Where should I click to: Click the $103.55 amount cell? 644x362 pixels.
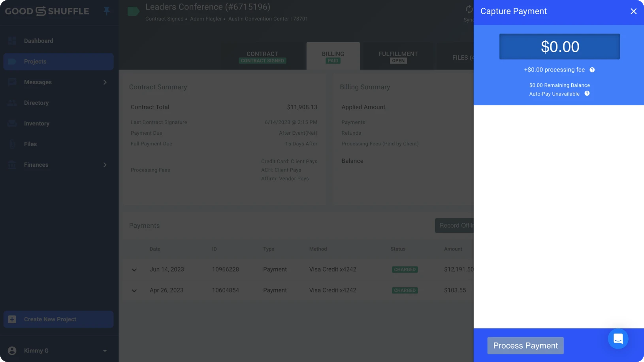(455, 290)
